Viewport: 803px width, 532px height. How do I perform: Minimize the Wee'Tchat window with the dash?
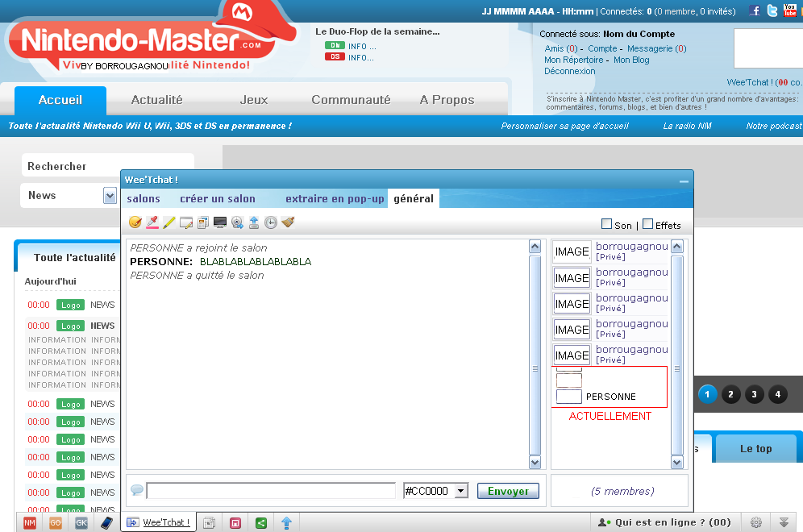(x=684, y=181)
